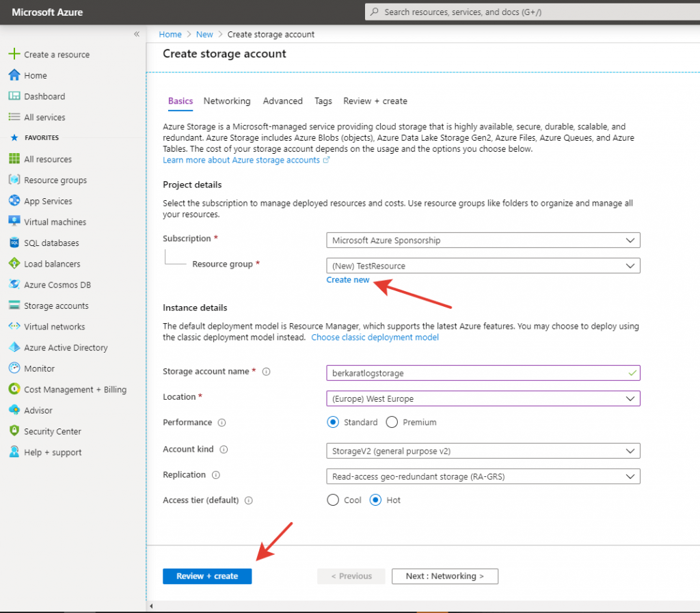Screen dimensions: 700x613
Task: Open the Tags tab
Action: [x=323, y=101]
